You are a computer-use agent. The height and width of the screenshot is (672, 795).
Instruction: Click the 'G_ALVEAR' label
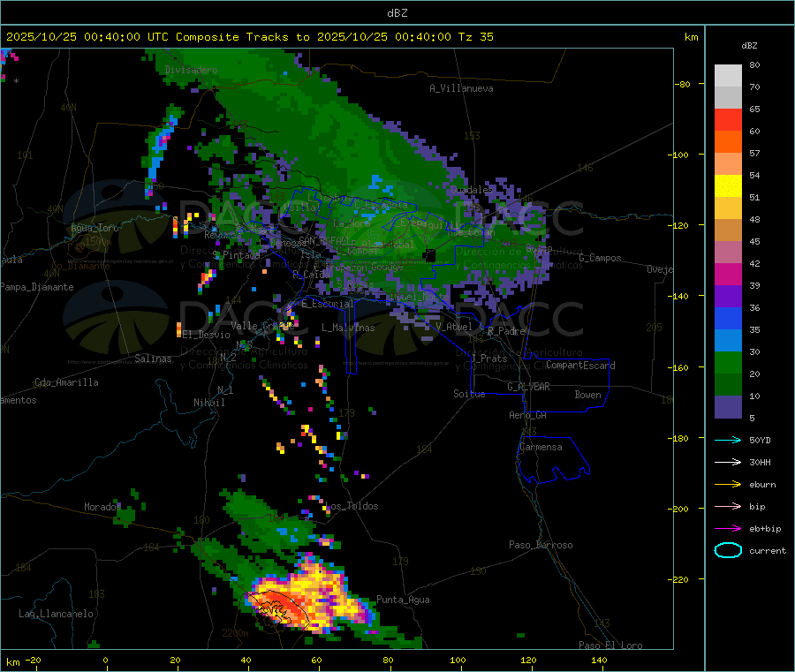(528, 387)
